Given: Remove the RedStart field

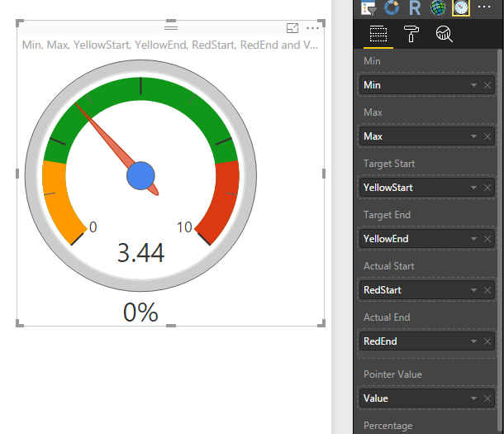Looking at the screenshot, I should click(x=487, y=290).
